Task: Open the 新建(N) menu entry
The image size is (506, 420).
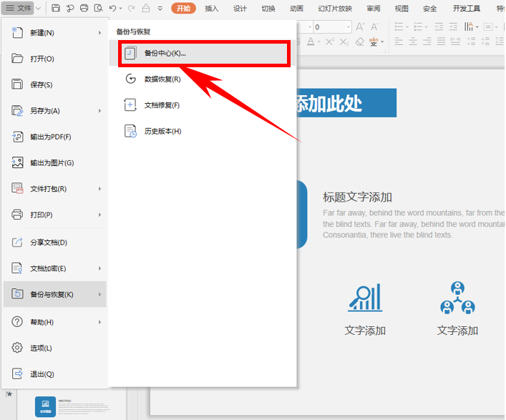Action: [55, 33]
